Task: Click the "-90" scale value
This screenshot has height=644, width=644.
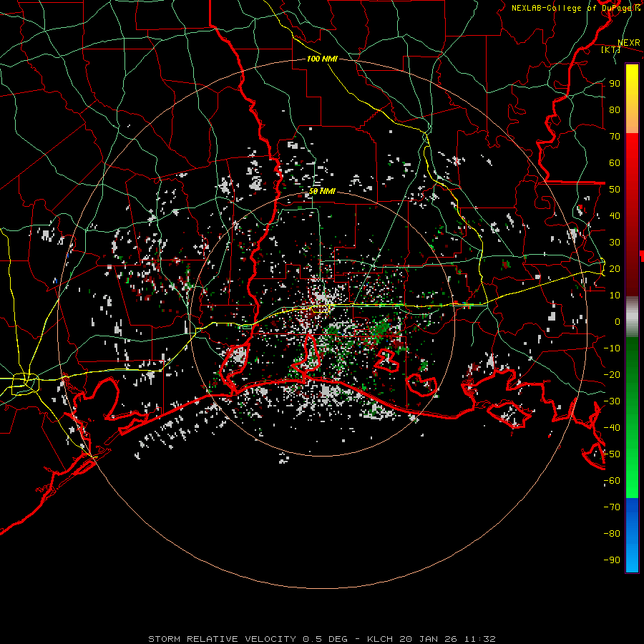Action: (612, 560)
